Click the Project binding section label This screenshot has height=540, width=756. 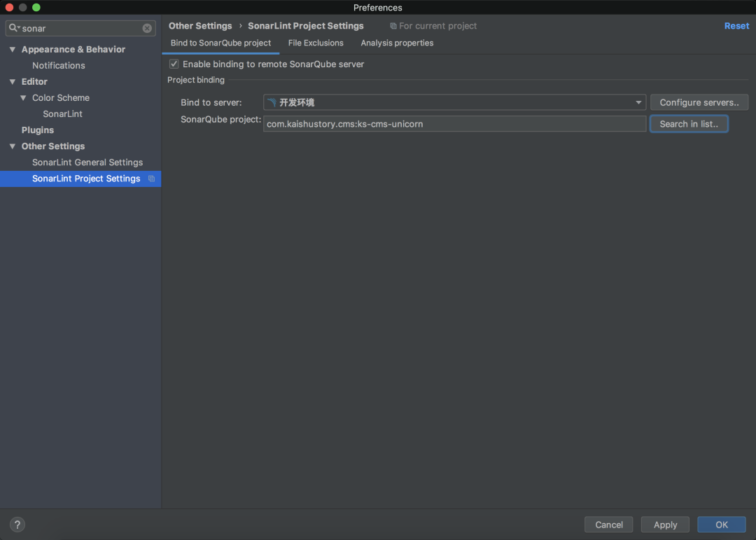tap(196, 80)
